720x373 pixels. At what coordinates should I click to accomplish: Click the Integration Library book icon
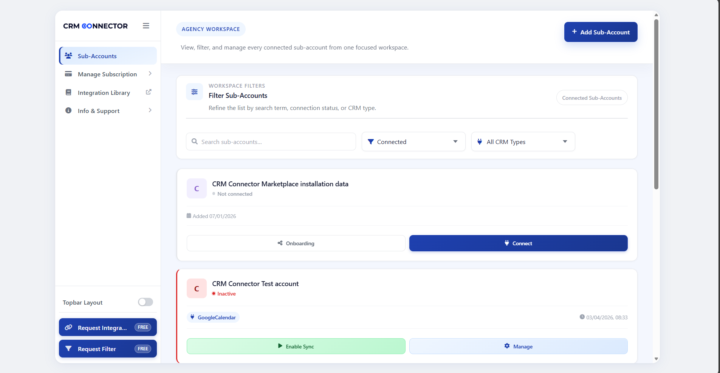pyautogui.click(x=68, y=92)
